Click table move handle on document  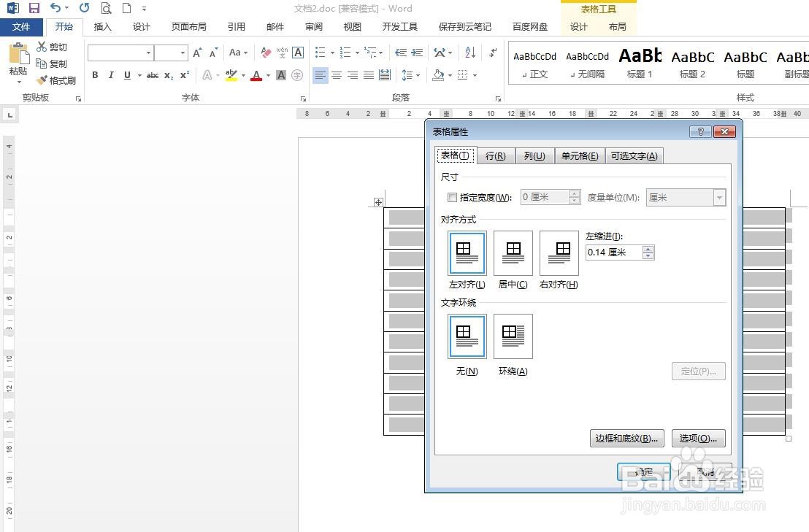click(378, 202)
